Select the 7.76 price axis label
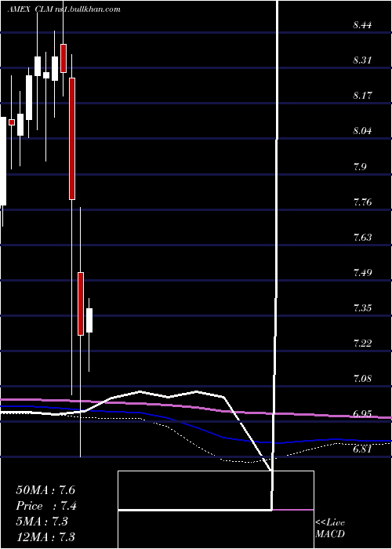Screen dimensions: 392x549 coord(362,202)
